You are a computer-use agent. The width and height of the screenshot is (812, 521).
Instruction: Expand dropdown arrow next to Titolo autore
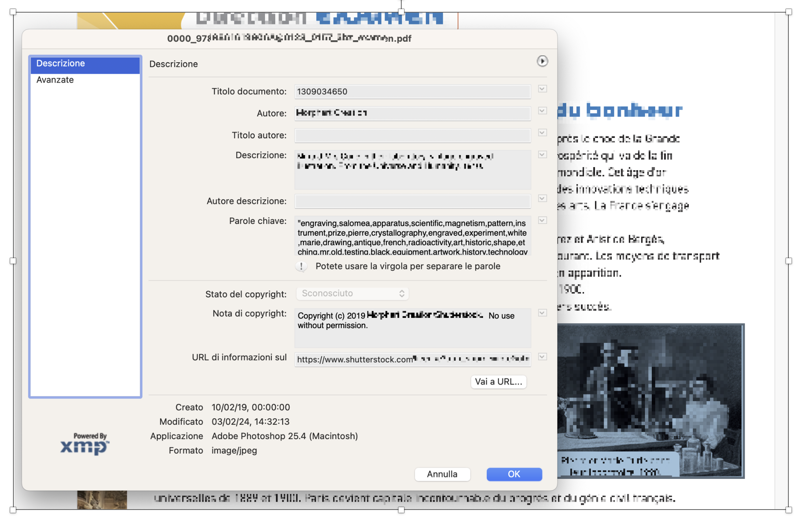[x=542, y=133]
